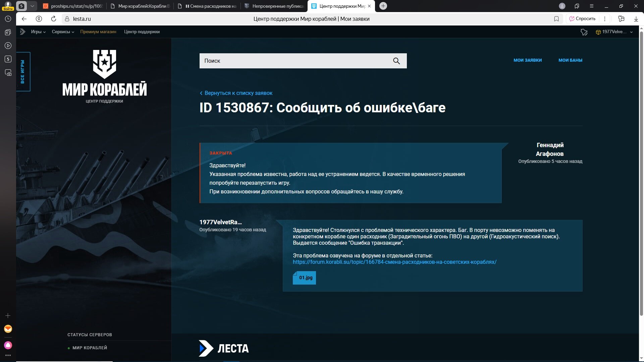The image size is (644, 362).
Task: Click the lock icon beside lesta.ru
Action: pos(67,19)
